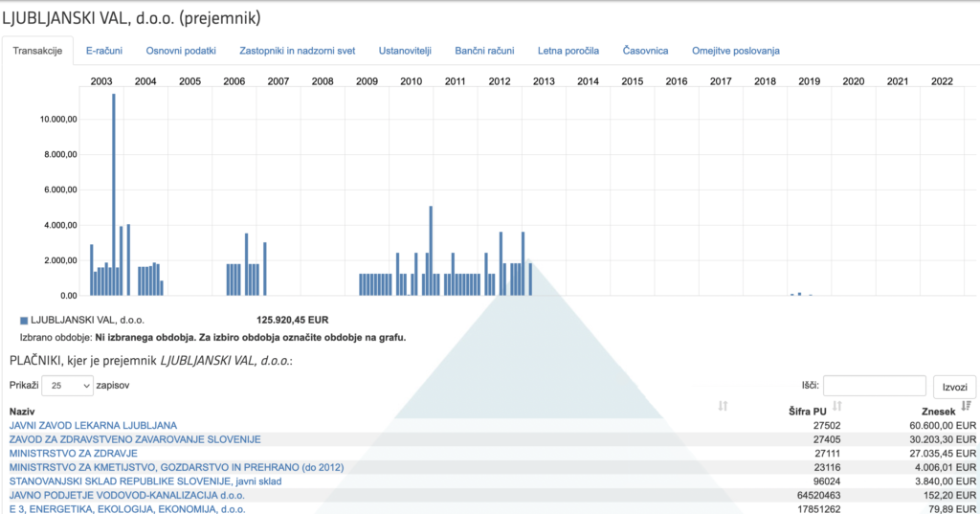980x514 pixels.
Task: Open JAVNO PODJETJE VODOVOD-KANALIZACIJA link
Action: pyautogui.click(x=127, y=495)
